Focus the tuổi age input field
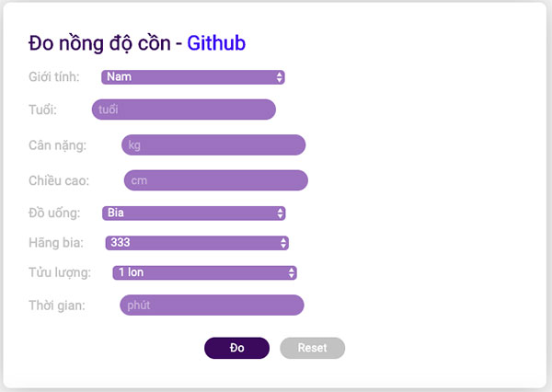 (x=183, y=110)
